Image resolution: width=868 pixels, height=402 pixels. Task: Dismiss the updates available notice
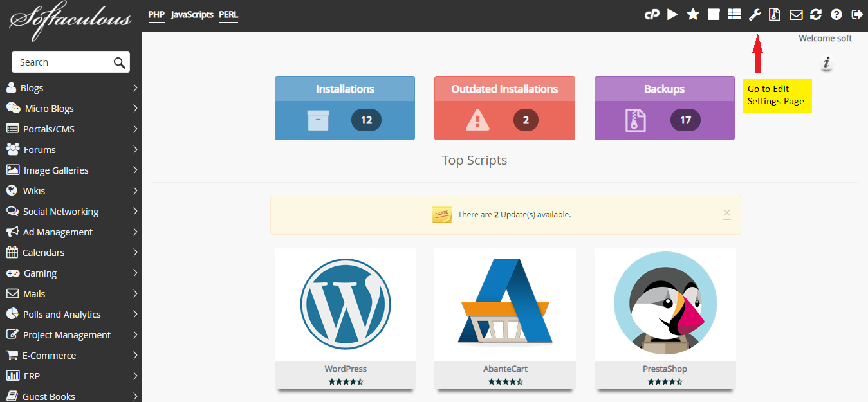[726, 214]
